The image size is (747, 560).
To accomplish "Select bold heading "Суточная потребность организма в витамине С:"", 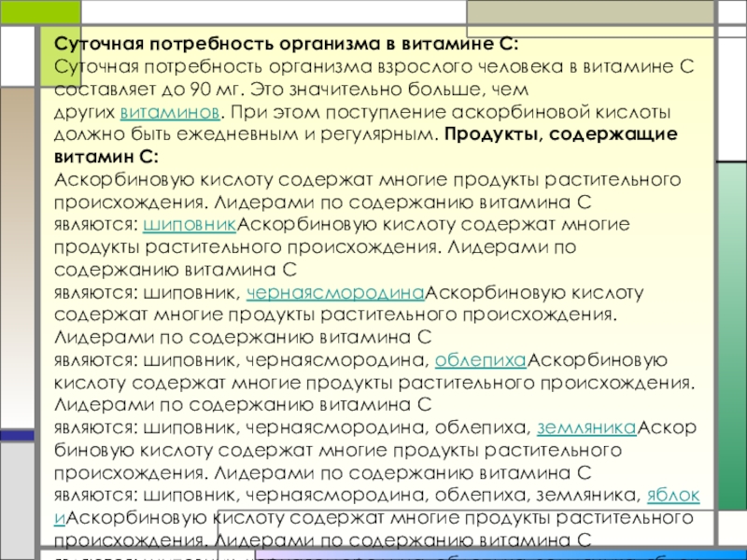I will (286, 44).
